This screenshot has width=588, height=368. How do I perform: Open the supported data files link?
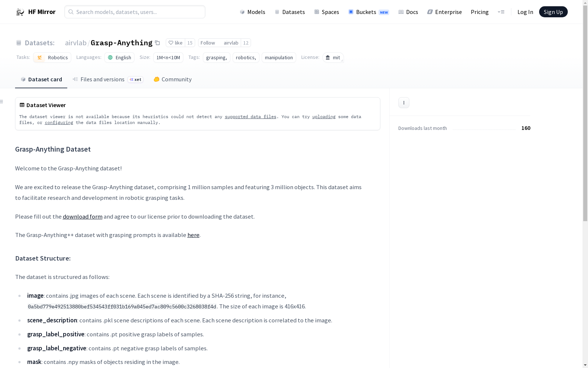(251, 117)
